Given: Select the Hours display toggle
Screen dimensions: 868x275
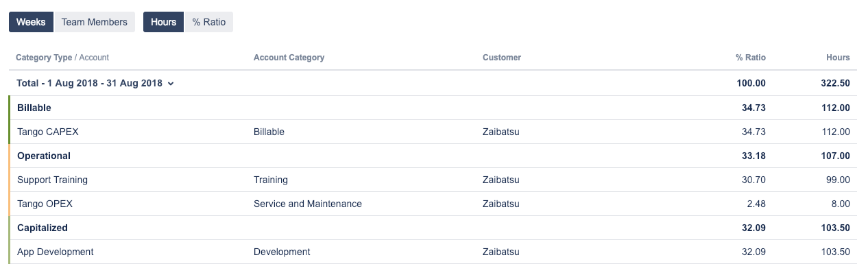Looking at the screenshot, I should pyautogui.click(x=163, y=22).
